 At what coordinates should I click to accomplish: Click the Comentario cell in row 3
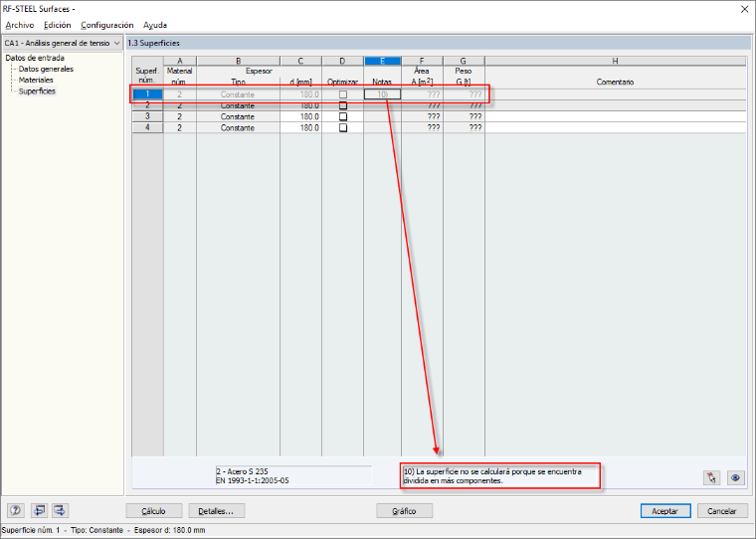click(x=615, y=116)
